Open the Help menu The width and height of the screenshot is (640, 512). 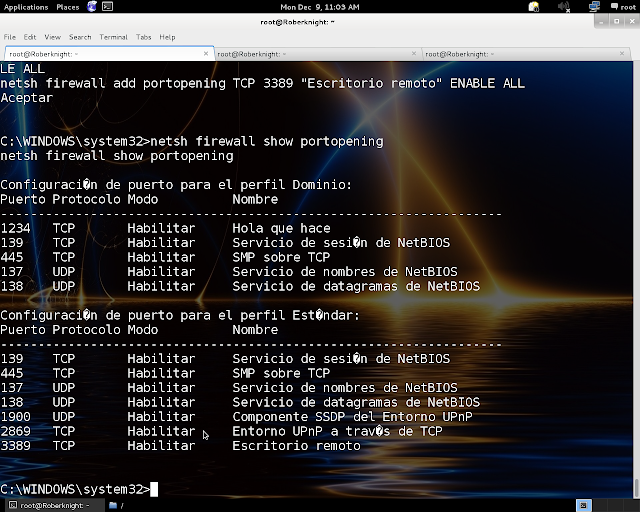(x=167, y=37)
